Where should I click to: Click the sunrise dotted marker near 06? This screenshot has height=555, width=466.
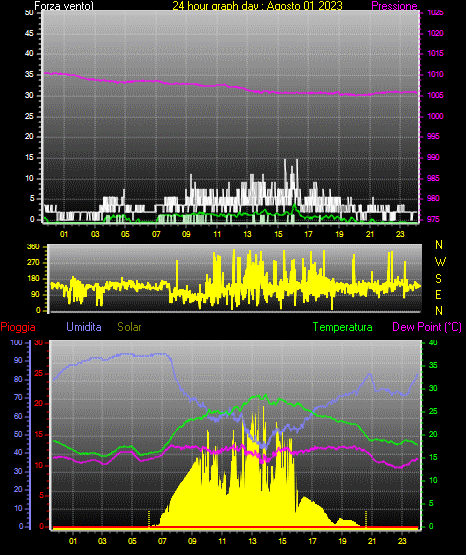coord(149,518)
